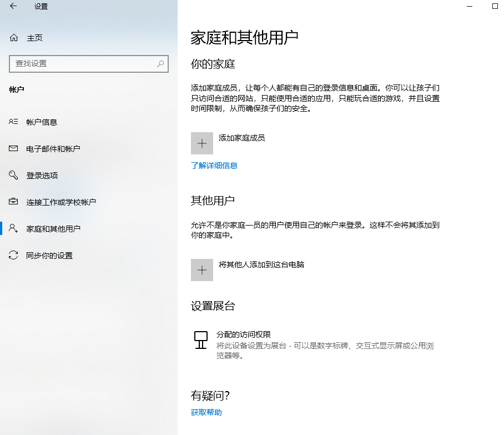Open the 获取帮助 link

206,412
